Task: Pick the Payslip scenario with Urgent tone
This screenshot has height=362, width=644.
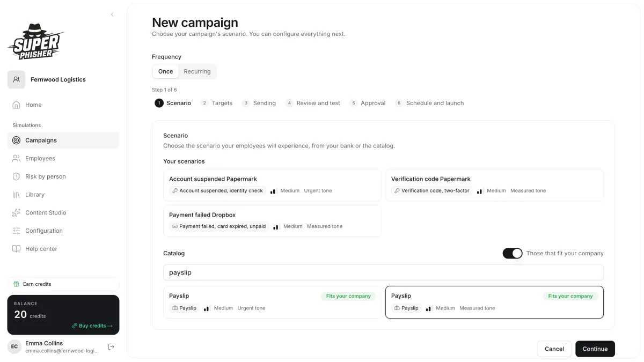Action: click(x=273, y=302)
